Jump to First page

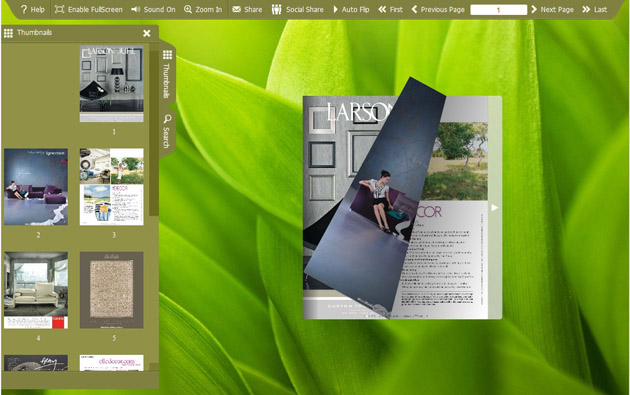tap(390, 9)
